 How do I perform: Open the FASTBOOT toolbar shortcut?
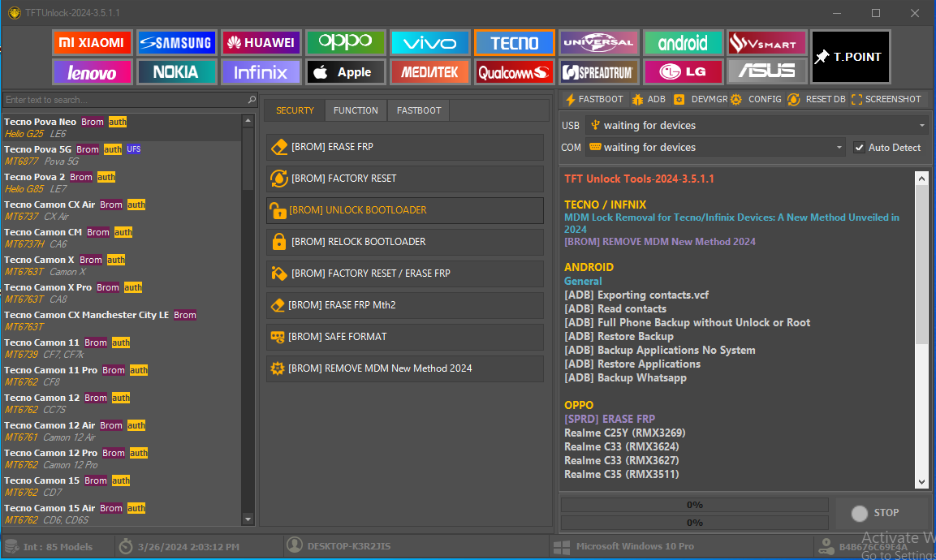tap(594, 99)
